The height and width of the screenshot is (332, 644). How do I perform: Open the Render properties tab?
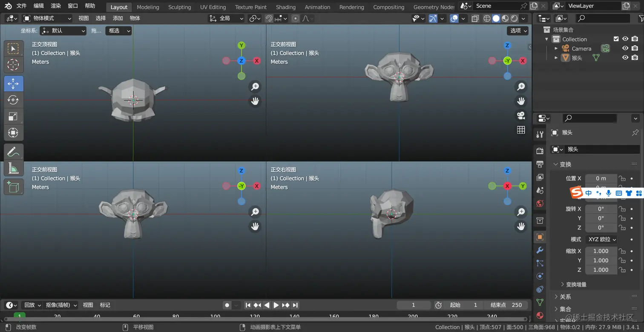[540, 151]
